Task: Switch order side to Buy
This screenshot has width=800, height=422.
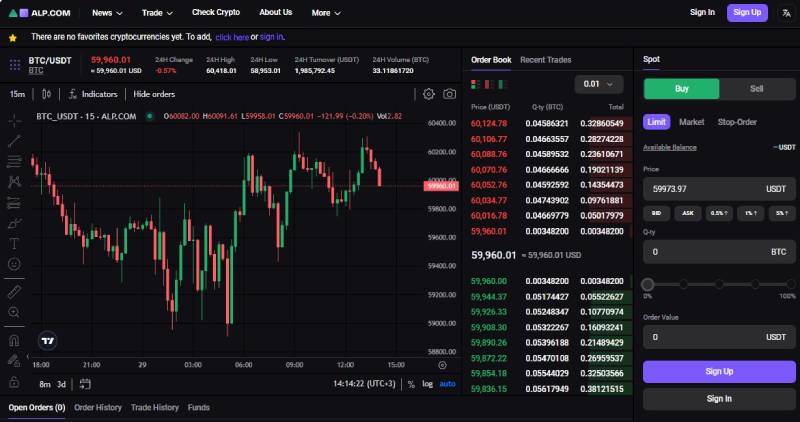Action: (682, 89)
